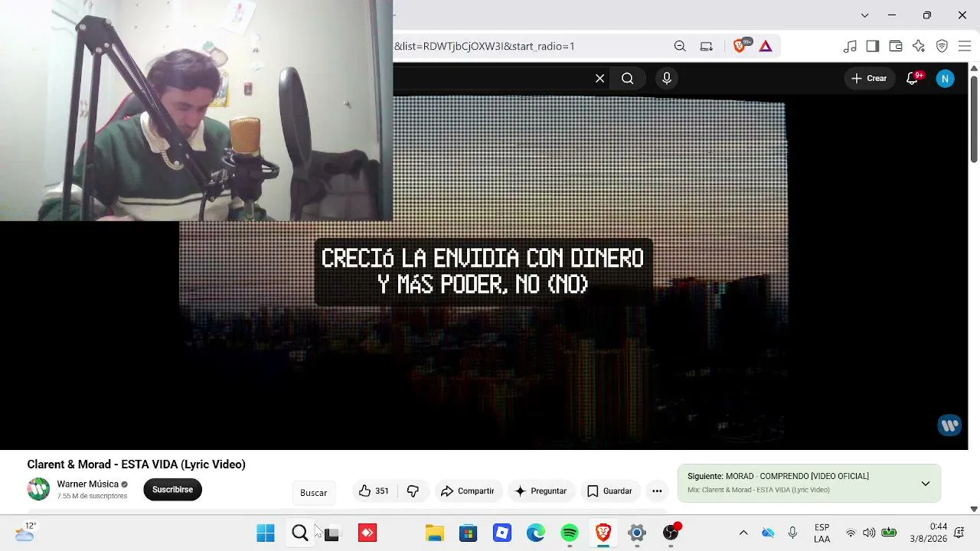Share the video with Compartir
Screen dimensions: 980x551
[468, 491]
